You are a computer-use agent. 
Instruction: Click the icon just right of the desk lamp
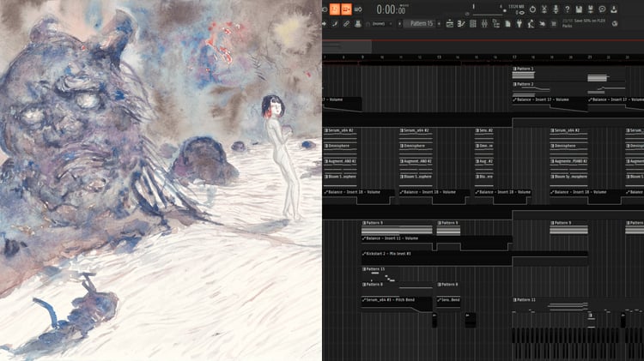pos(542,24)
